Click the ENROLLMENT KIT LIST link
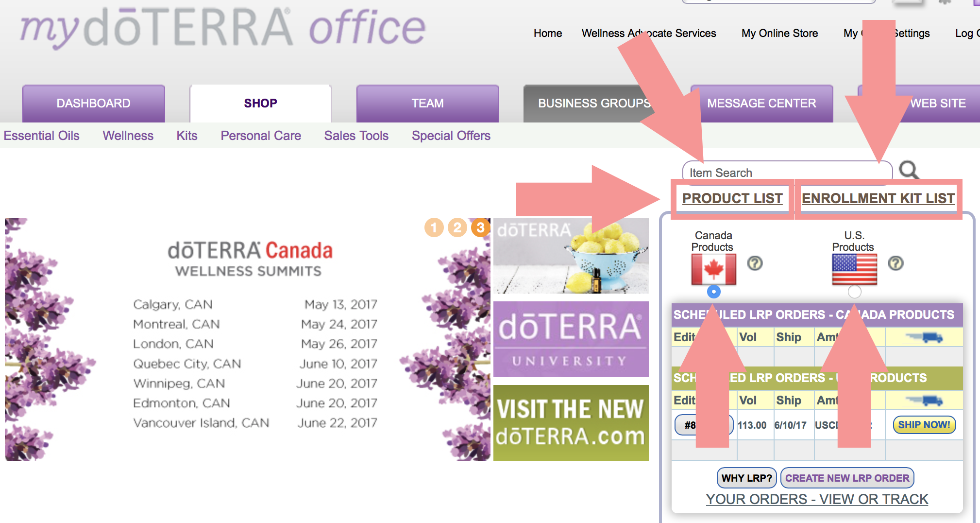 coord(878,198)
